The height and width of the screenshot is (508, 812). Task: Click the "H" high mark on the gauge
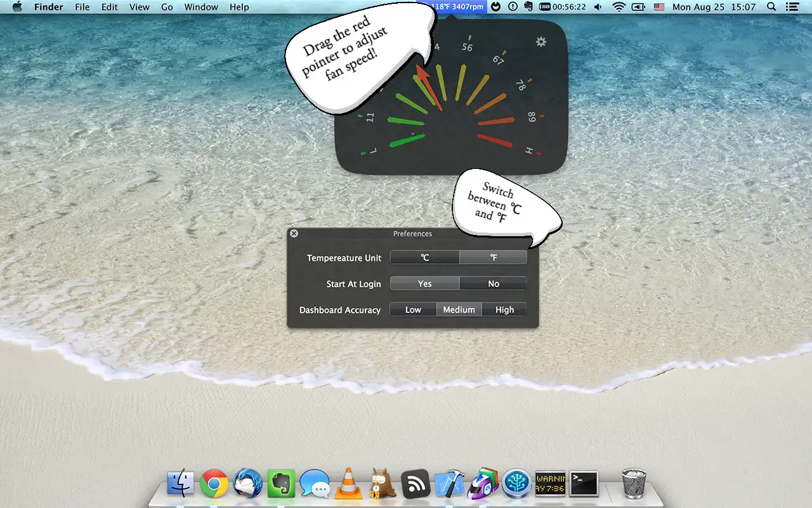528,150
